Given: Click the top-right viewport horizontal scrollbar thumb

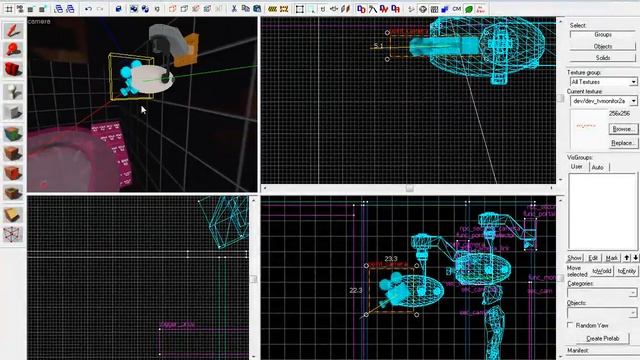Looking at the screenshot, I should point(410,188).
